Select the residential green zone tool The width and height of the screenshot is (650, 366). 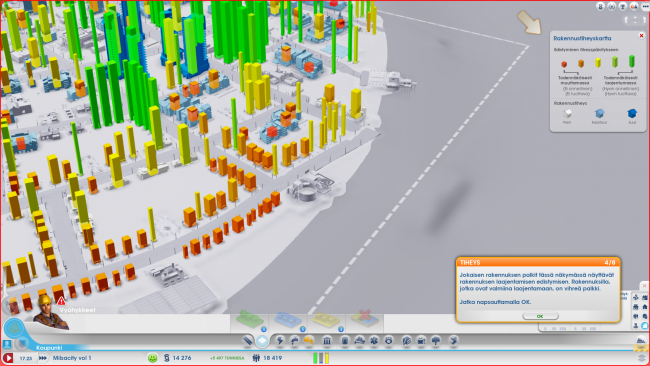[x=250, y=320]
